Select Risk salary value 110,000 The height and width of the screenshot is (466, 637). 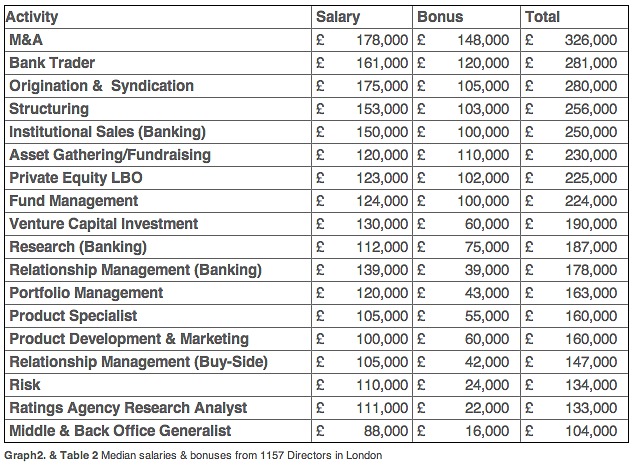pos(382,385)
